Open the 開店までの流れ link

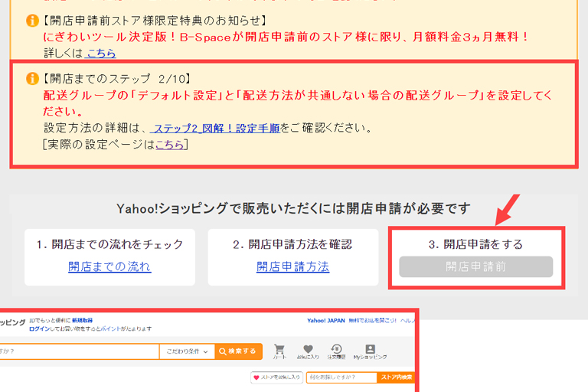[x=109, y=266]
